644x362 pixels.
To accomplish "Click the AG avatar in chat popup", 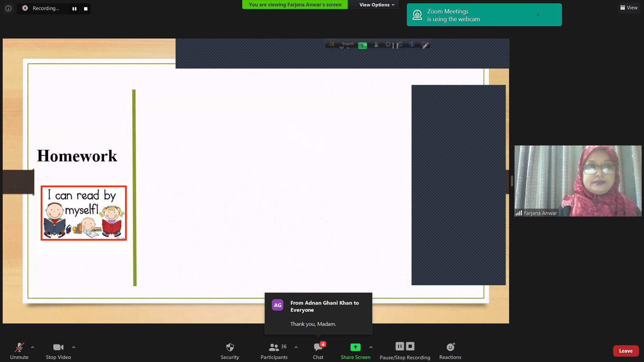I will click(x=278, y=305).
